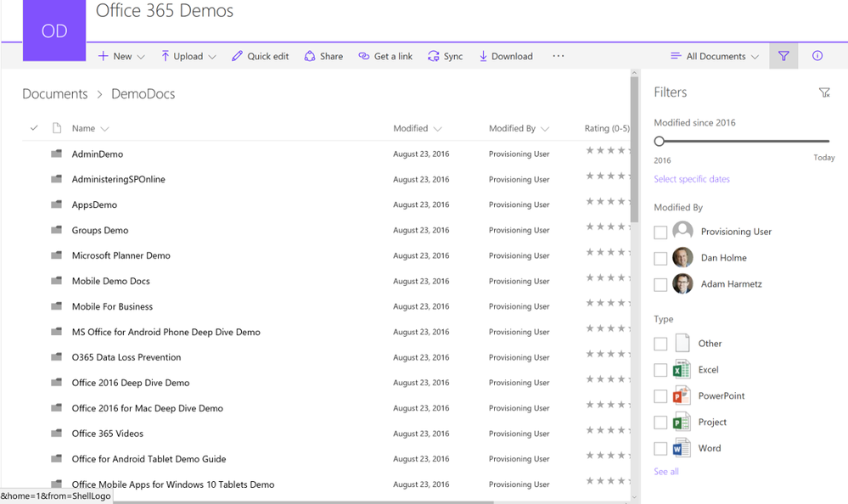Click the PowerPoint file type icon

pos(682,395)
